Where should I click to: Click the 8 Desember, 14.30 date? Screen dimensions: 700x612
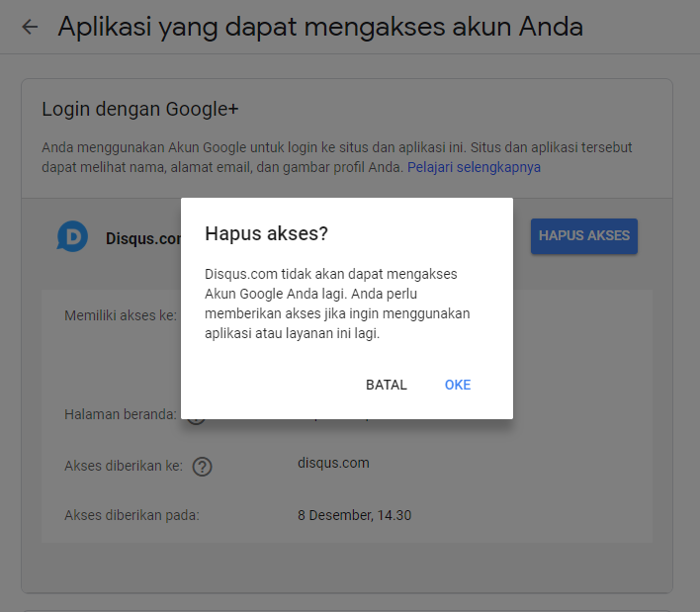[x=355, y=515]
